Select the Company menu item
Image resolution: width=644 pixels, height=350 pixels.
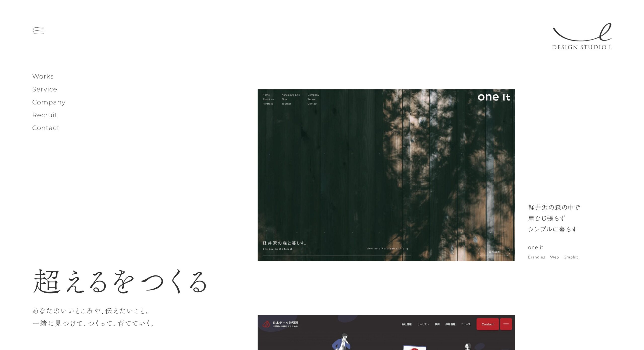(49, 102)
